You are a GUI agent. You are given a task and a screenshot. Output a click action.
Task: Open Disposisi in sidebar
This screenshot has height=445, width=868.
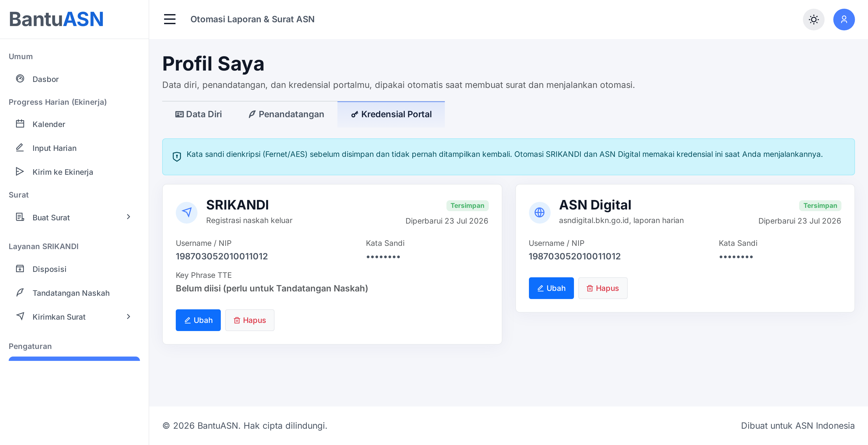click(x=74, y=269)
